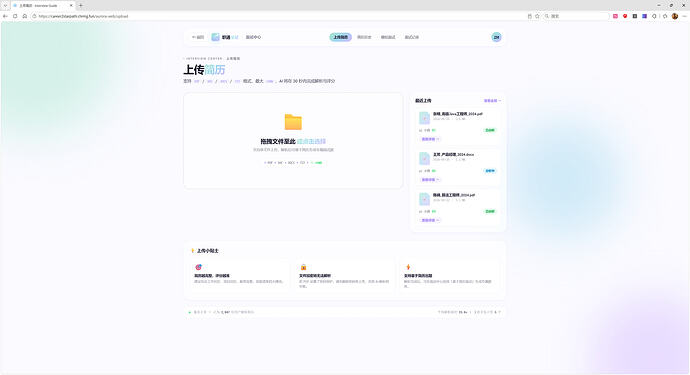Screen dimensions: 690x375
Task: Click the browser bookmark star icon
Action: (x=537, y=16)
